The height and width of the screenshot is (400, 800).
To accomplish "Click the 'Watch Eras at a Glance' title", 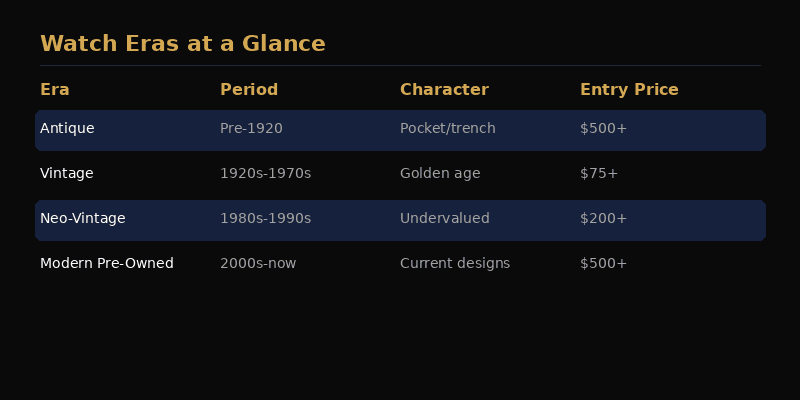I will (183, 43).
